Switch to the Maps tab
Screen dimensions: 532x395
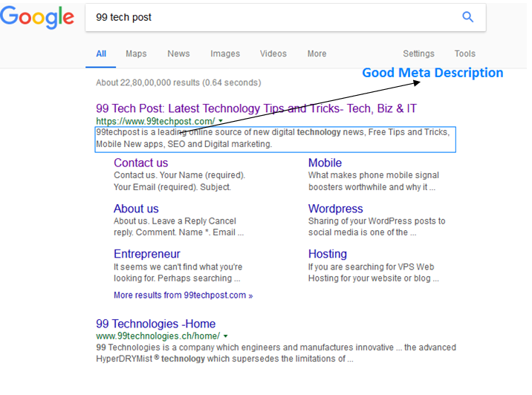coord(136,53)
